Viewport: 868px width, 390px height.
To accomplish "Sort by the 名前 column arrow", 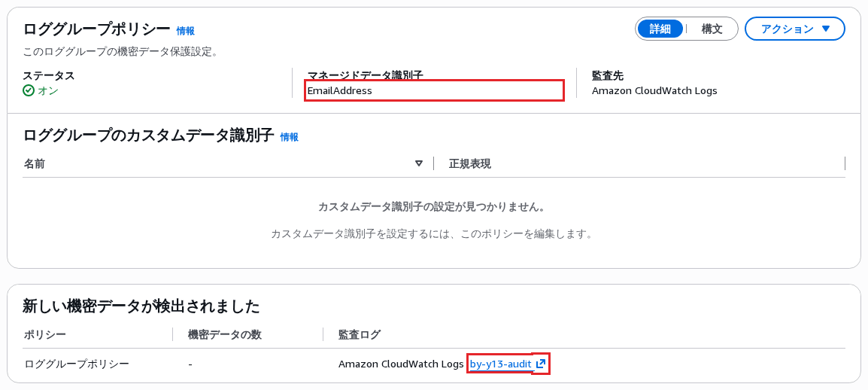I will click(x=418, y=163).
